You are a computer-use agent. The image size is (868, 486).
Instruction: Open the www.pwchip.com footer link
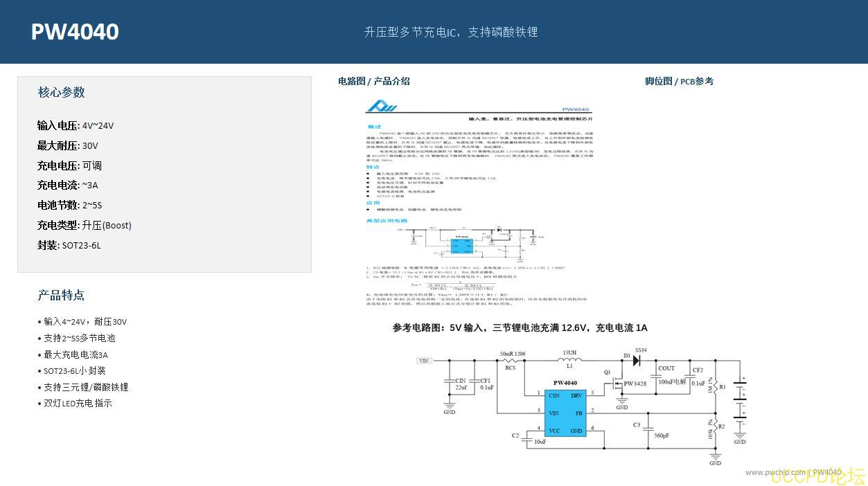coord(775,472)
